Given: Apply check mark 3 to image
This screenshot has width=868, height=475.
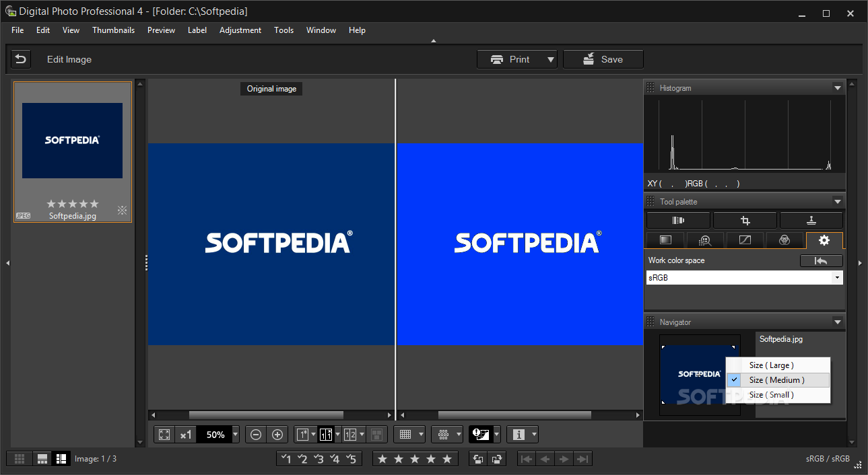Looking at the screenshot, I should click(319, 459).
